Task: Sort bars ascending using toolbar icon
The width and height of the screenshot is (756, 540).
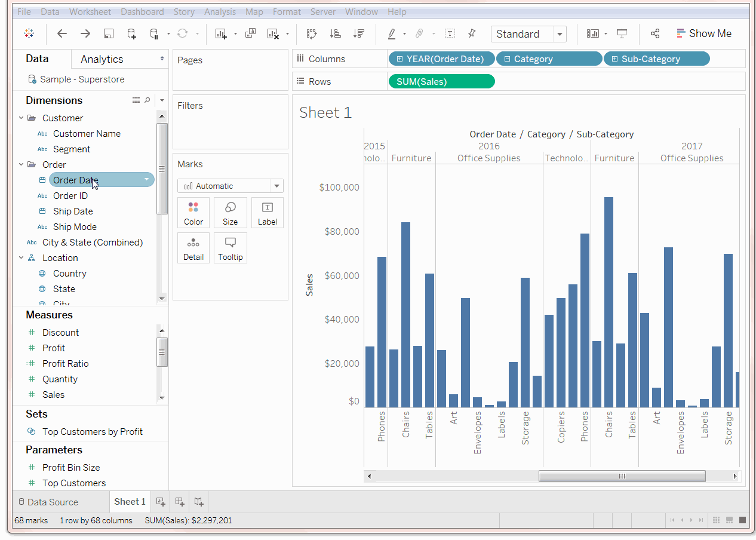Action: tap(335, 34)
